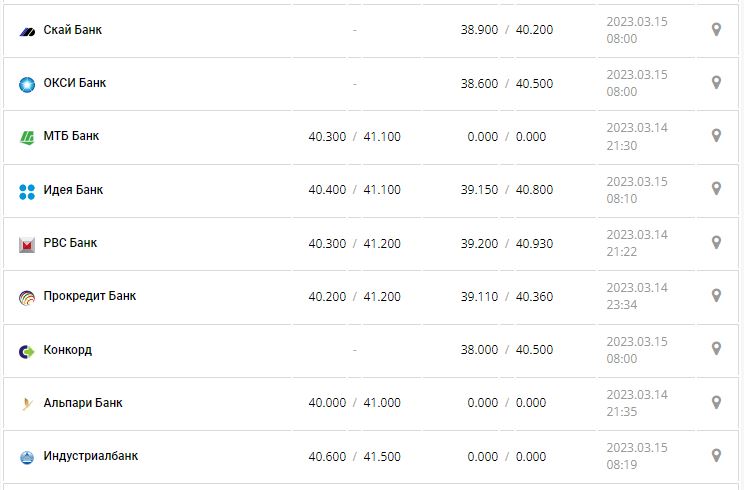Show Конкорд location with map pin
The height and width of the screenshot is (490, 744).
716,349
